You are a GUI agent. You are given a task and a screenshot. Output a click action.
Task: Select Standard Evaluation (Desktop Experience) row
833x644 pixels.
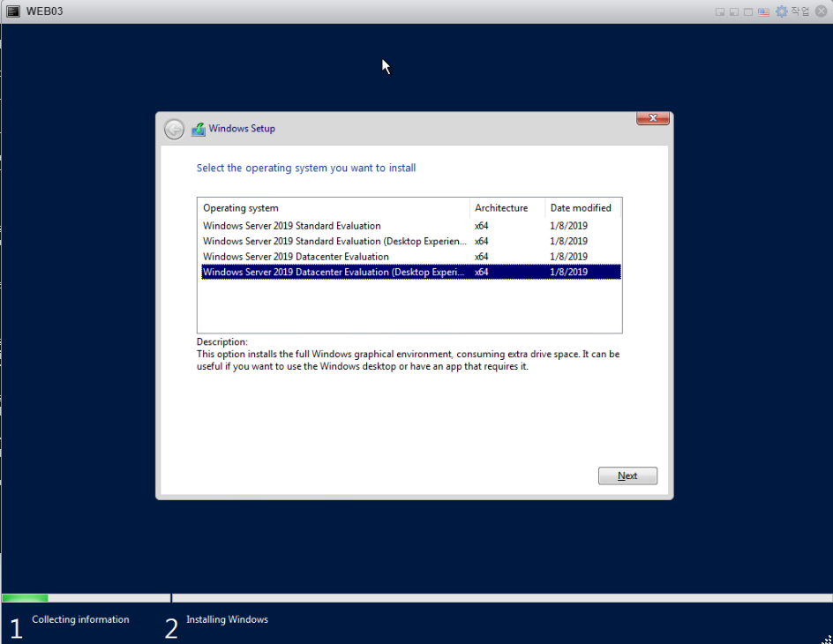[x=410, y=241]
